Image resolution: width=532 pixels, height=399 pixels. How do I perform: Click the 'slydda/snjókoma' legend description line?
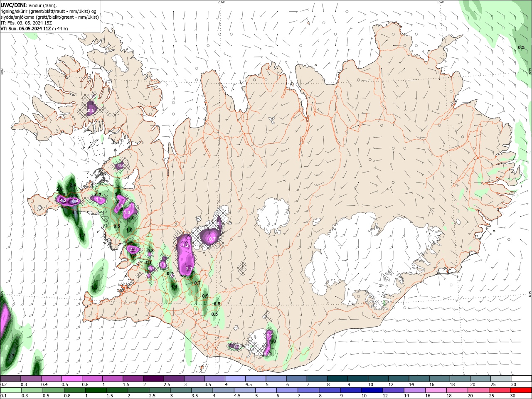49,17
